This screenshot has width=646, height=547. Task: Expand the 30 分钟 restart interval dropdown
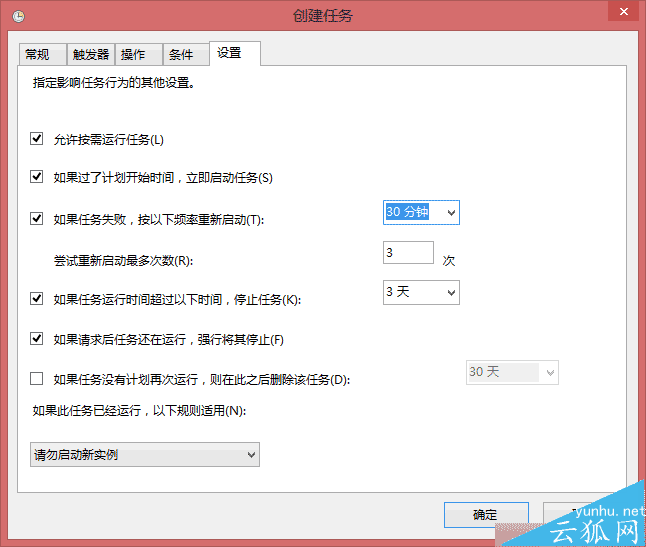[451, 213]
